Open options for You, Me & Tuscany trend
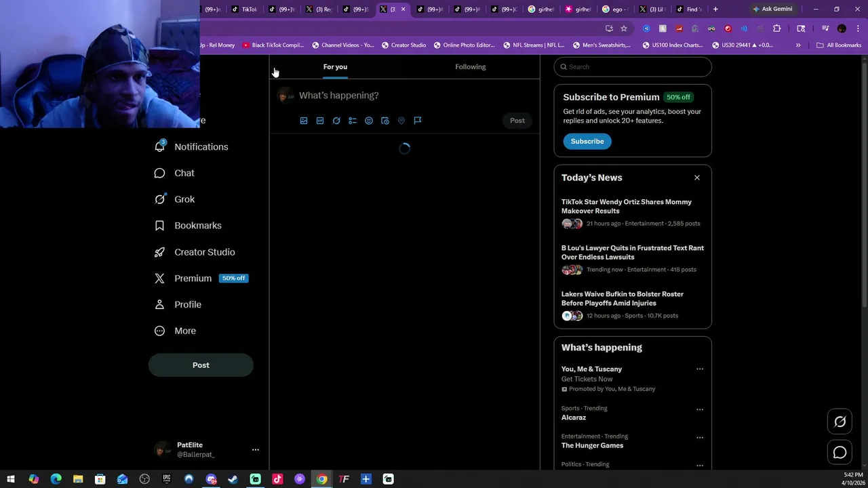The width and height of the screenshot is (868, 488). 700,369
